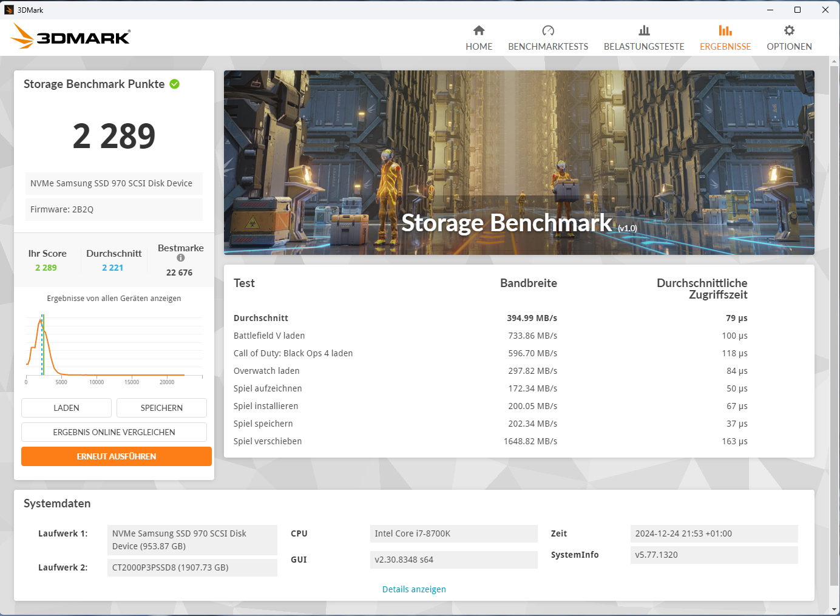Click GUI version v2.30.8348 s64
Image resolution: width=840 pixels, height=616 pixels.
pos(454,560)
